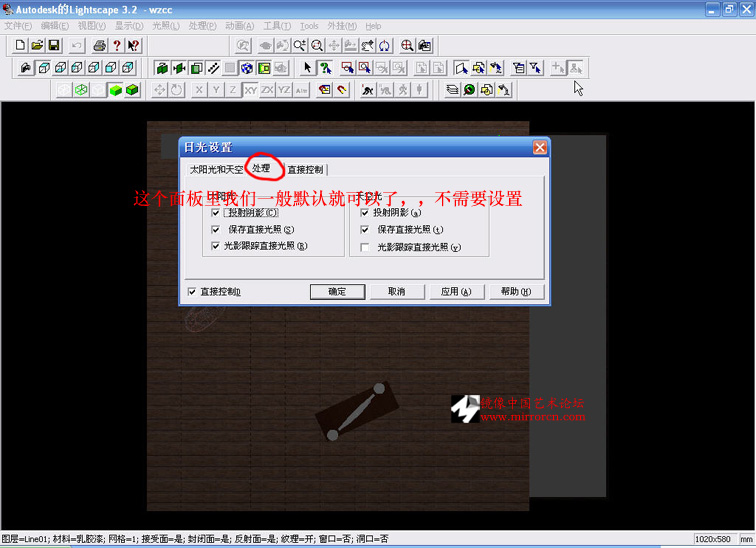Select the 处理 tab in the dialog

coord(261,168)
